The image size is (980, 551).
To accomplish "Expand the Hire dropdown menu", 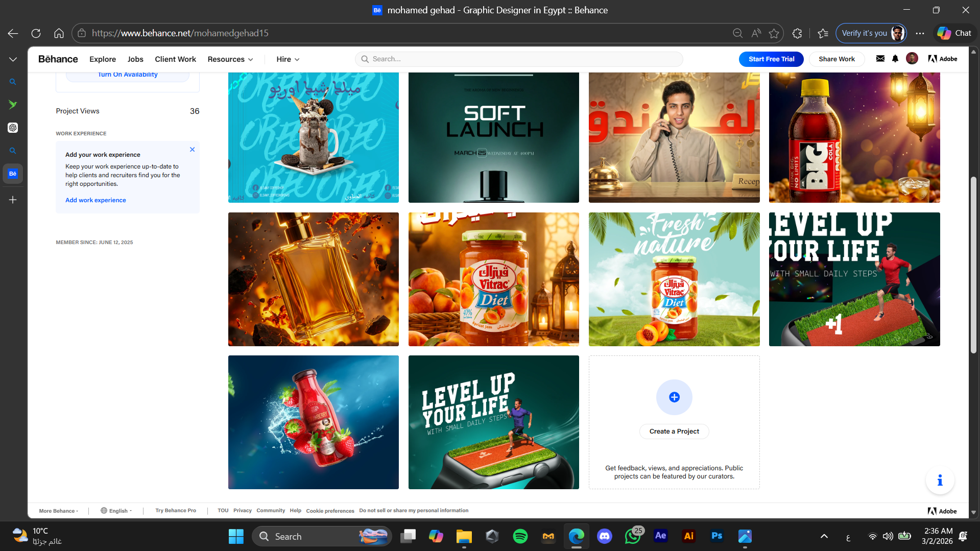I will tap(288, 59).
